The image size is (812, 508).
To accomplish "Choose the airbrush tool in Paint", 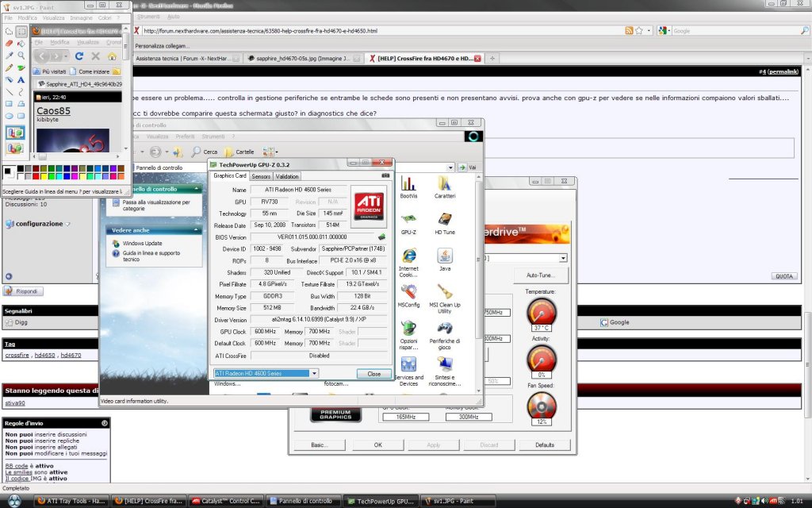I will click(9, 79).
